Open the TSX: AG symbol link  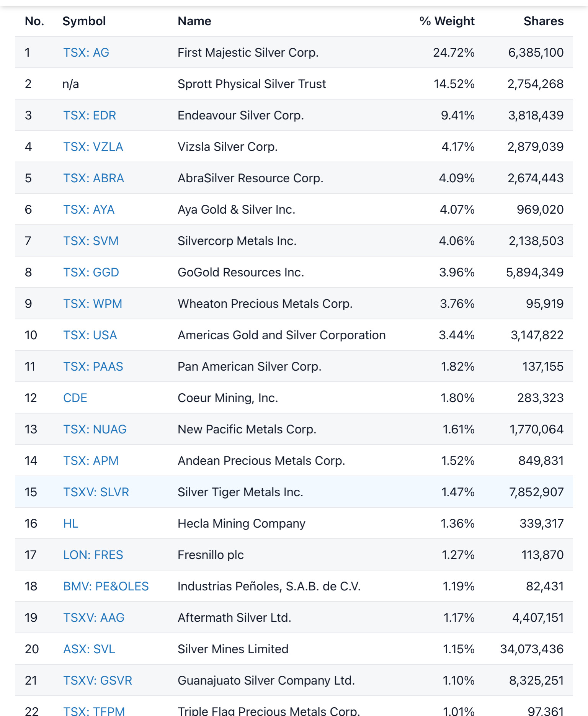86,52
